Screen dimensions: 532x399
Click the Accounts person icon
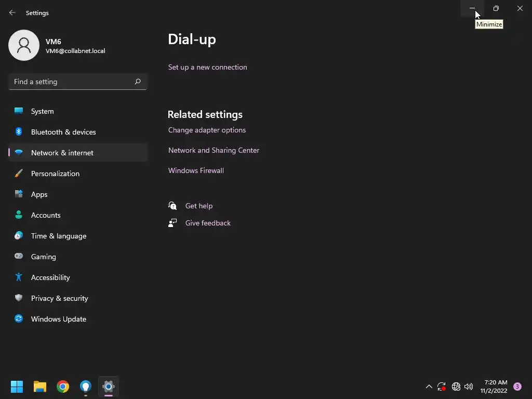19,215
